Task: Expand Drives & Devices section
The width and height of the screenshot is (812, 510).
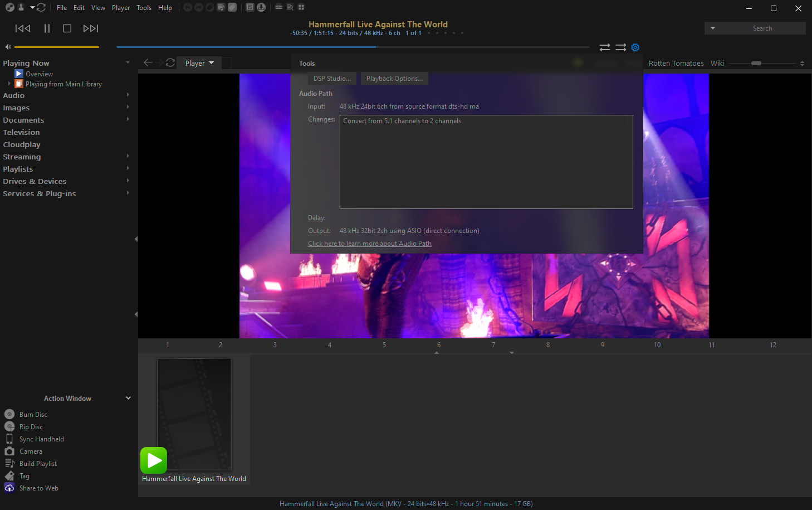Action: tap(128, 181)
